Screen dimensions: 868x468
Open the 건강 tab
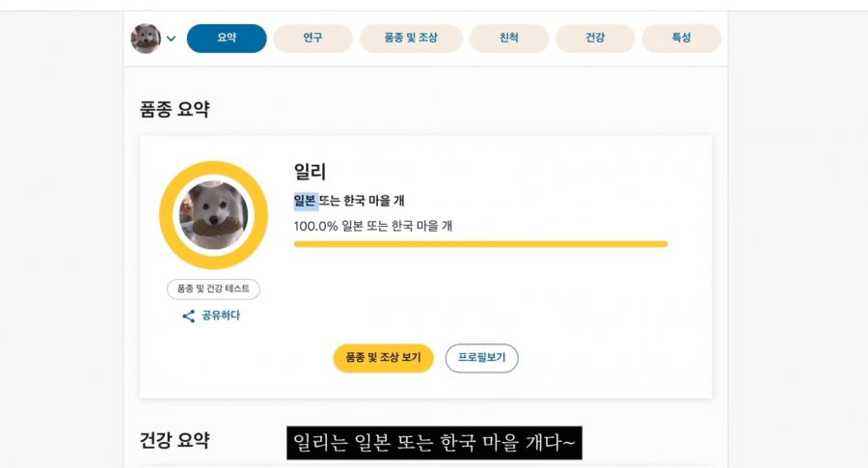pyautogui.click(x=595, y=39)
